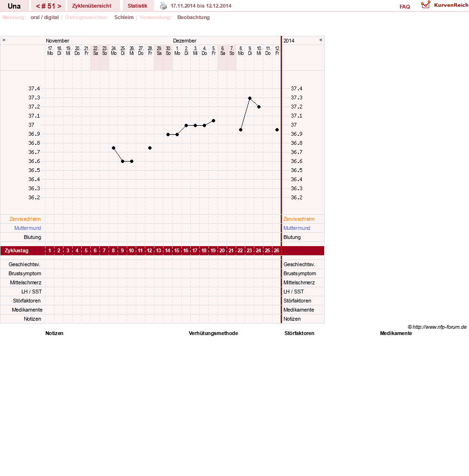Viewport: 469px width, 476px height.
Task: Click the Verhütungsmethode heading below chart
Action: tap(213, 333)
